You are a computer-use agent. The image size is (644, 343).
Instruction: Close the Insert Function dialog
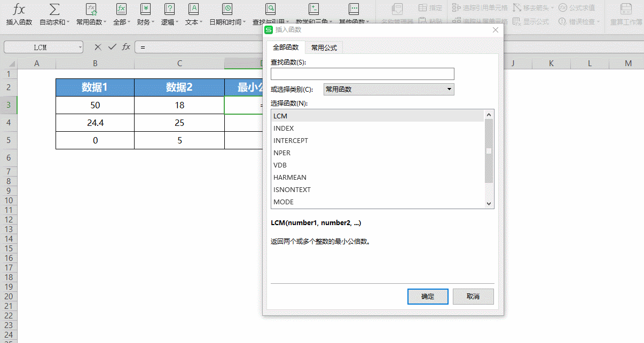pyautogui.click(x=496, y=30)
